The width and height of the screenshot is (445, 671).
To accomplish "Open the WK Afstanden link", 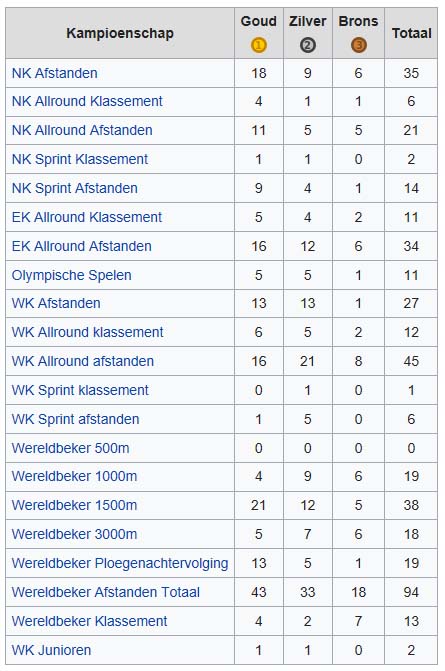I will pyautogui.click(x=56, y=303).
